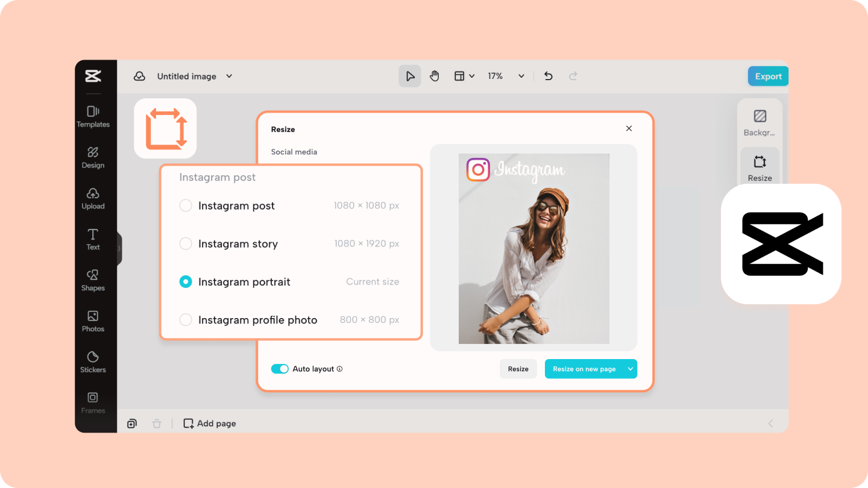This screenshot has height=488, width=868.
Task: Open the Templates panel
Action: point(93,116)
